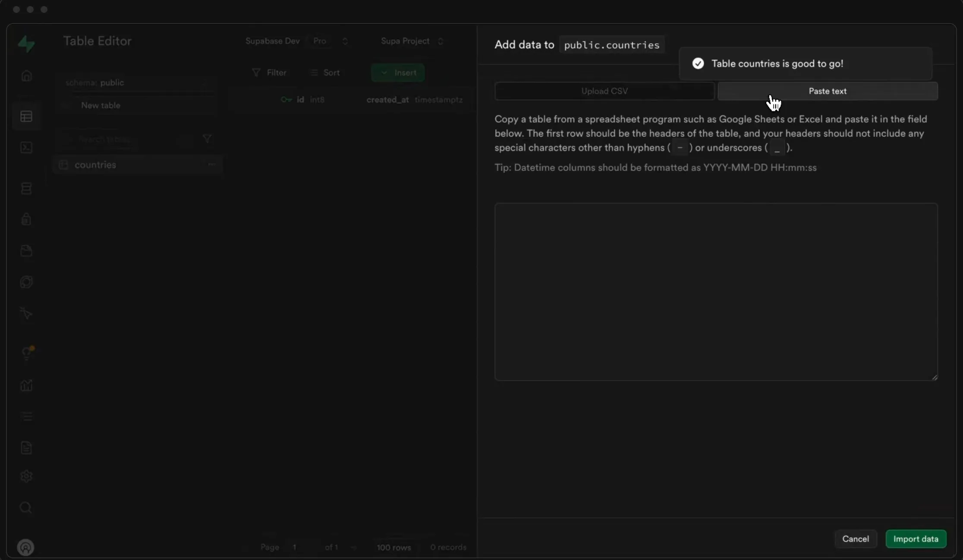This screenshot has width=963, height=560.
Task: Open the user account avatar icon
Action: 25,547
